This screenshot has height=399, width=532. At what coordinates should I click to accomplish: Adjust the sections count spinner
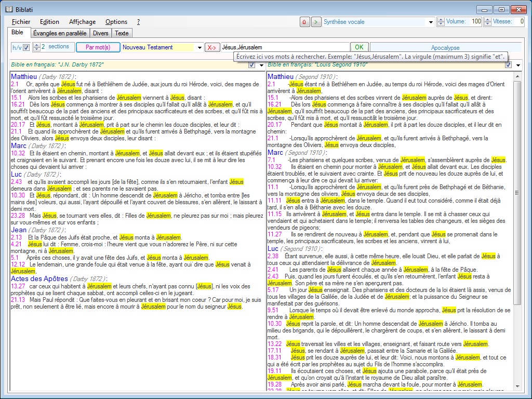point(36,47)
